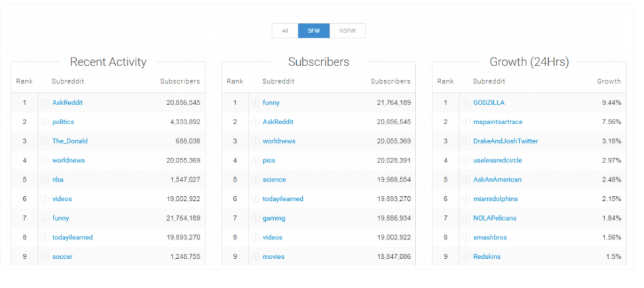
Task: Open info icon next to miamidolphins
Action: pos(465,199)
